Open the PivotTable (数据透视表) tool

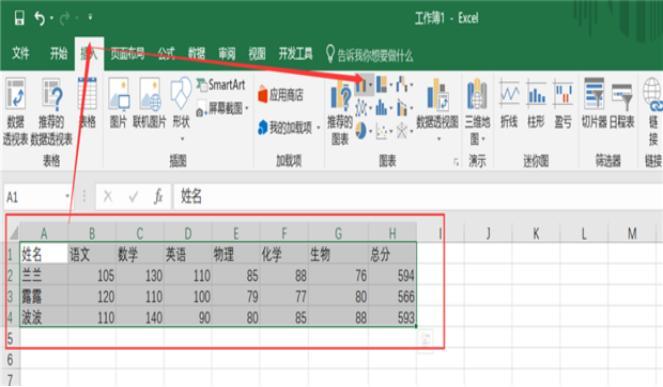click(x=16, y=111)
